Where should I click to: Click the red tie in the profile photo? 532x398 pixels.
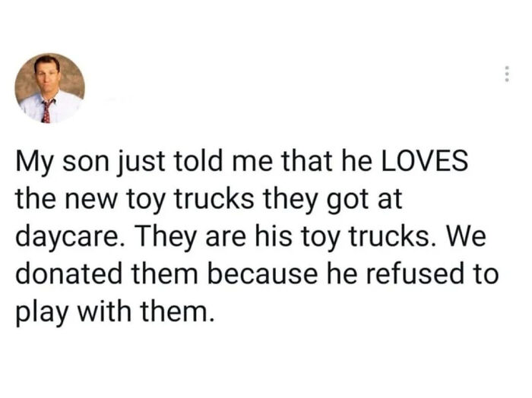[47, 111]
